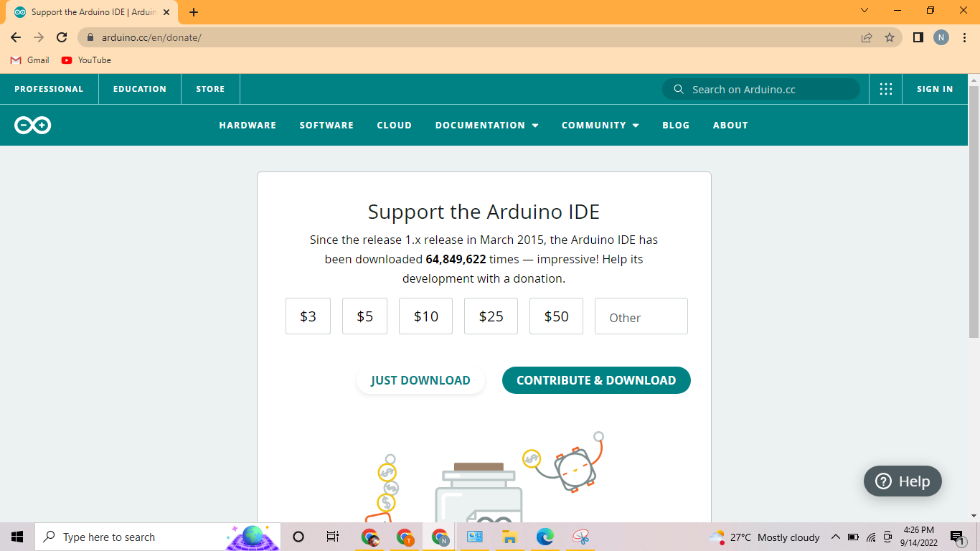Go to BLOG page
Screen dimensions: 980x551
pyautogui.click(x=676, y=126)
